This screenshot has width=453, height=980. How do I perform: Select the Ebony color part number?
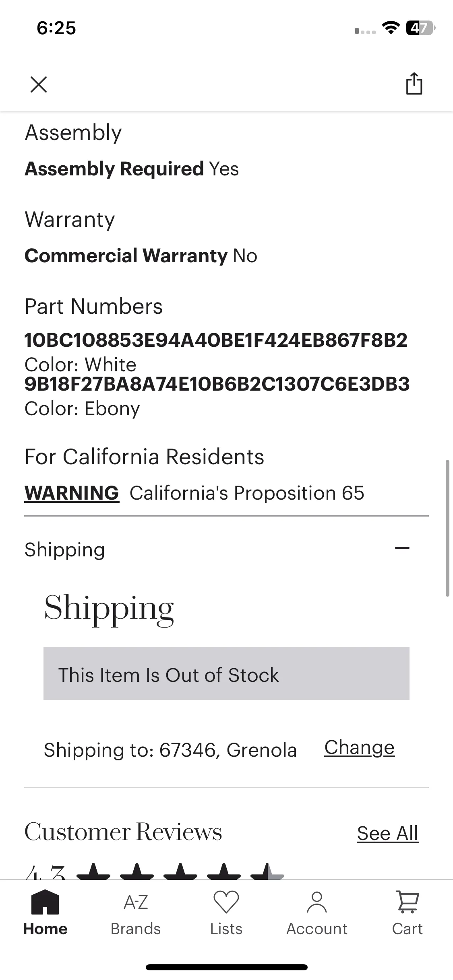(217, 384)
